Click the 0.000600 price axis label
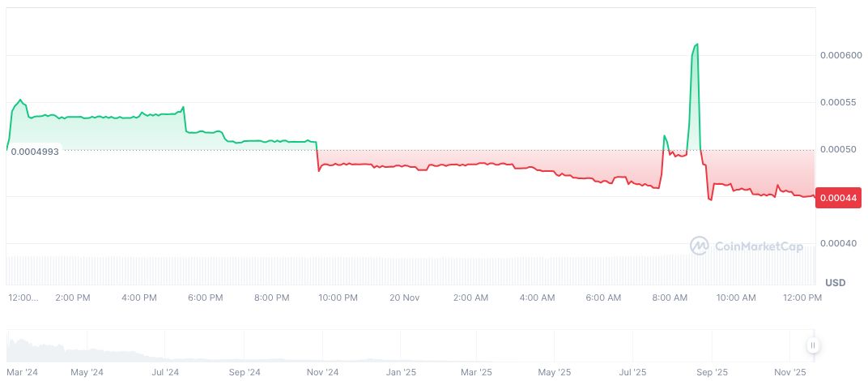The image size is (868, 381). click(839, 55)
